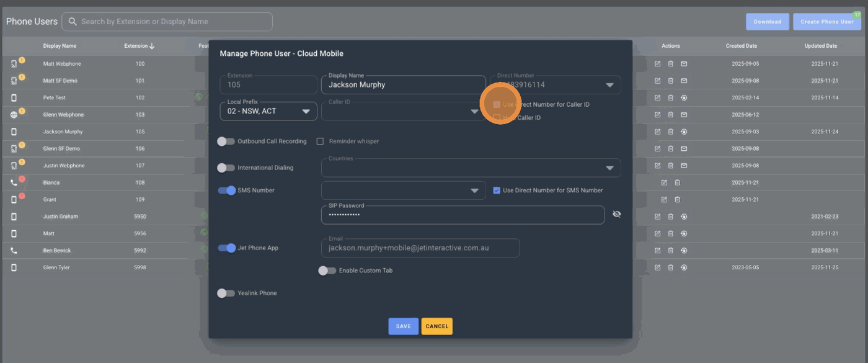Delete the Grant user
Screen dimensions: 868x363
click(x=677, y=199)
